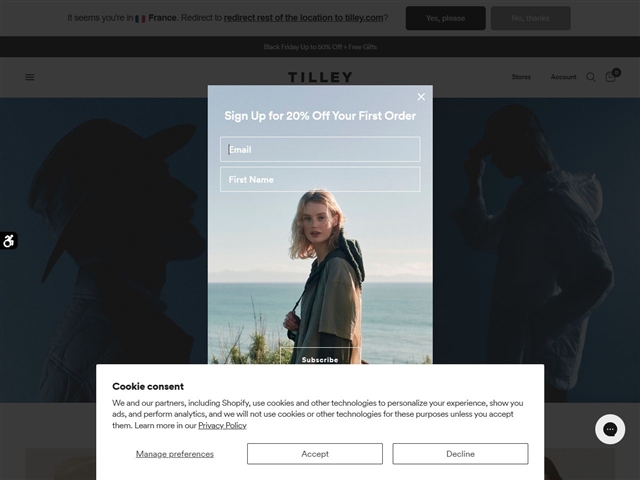The width and height of the screenshot is (640, 480).
Task: Click the TILLEY logo
Action: (x=320, y=77)
